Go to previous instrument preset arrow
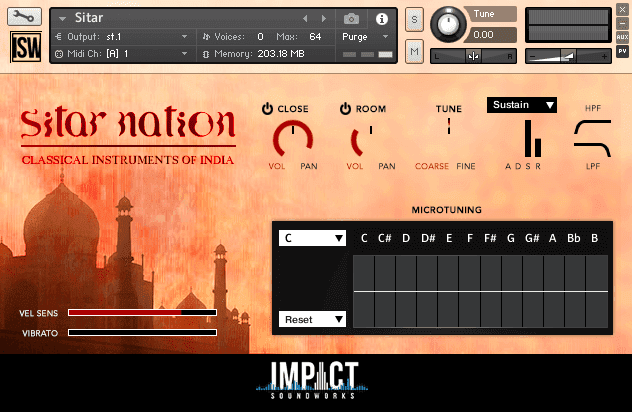The height and width of the screenshot is (412, 632). pyautogui.click(x=305, y=18)
